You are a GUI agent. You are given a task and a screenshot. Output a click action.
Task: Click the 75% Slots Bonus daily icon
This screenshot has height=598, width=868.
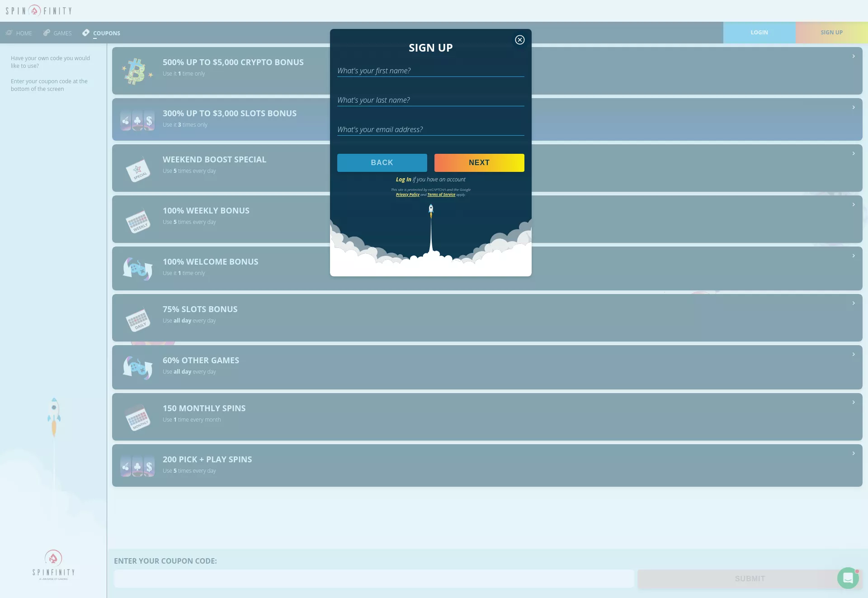(x=137, y=320)
